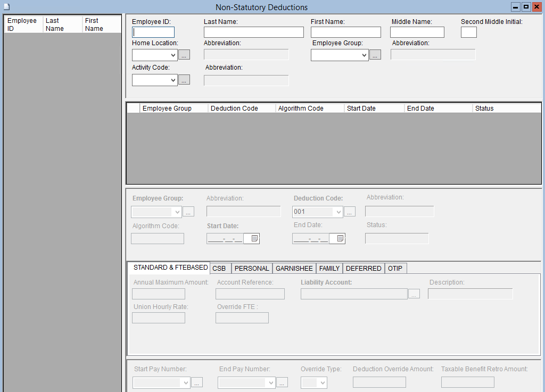Switch to the OTIP tab
Screen dimensions: 545x392
[395, 269]
